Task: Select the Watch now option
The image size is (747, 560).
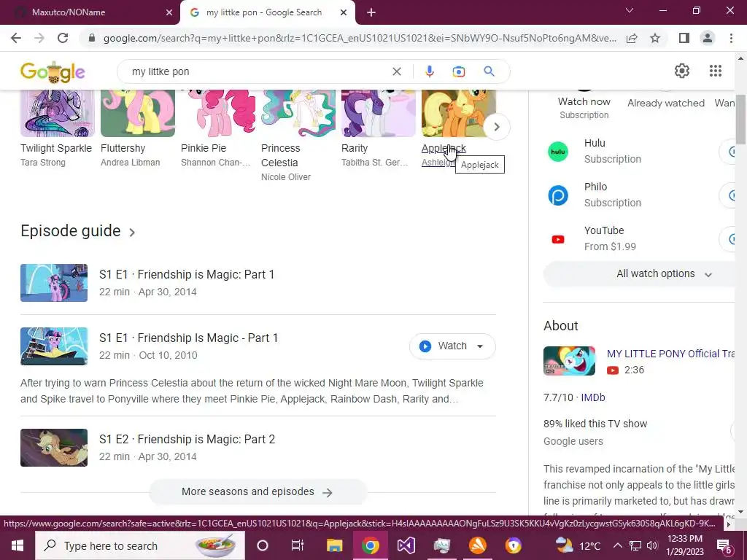Action: pos(584,102)
